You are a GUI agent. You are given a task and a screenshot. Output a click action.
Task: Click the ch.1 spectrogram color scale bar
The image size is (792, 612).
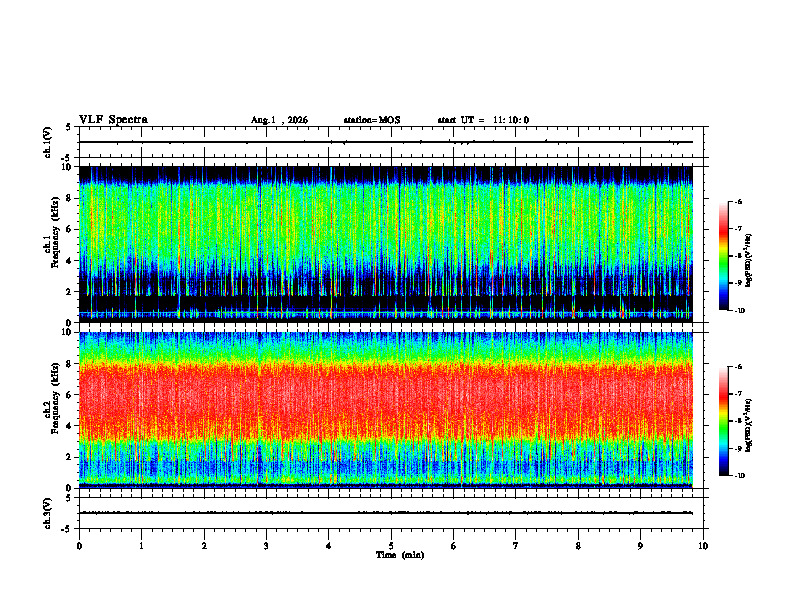pyautogui.click(x=724, y=256)
